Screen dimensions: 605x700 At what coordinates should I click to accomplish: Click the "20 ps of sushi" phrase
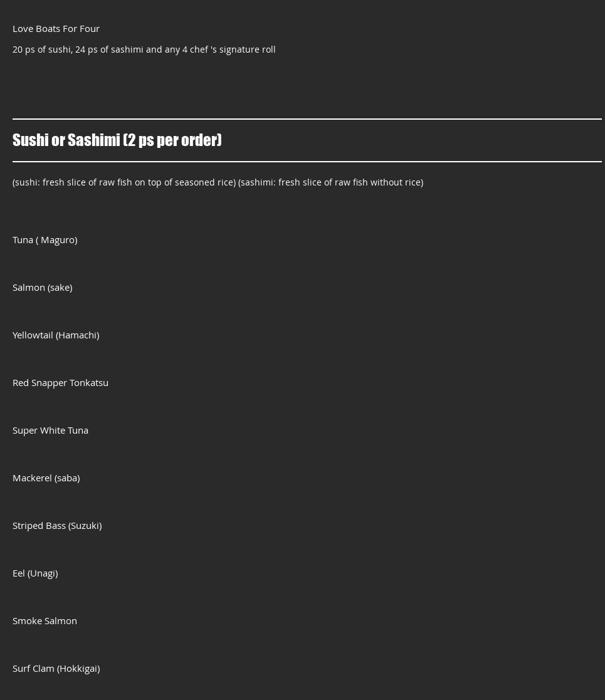click(x=42, y=49)
